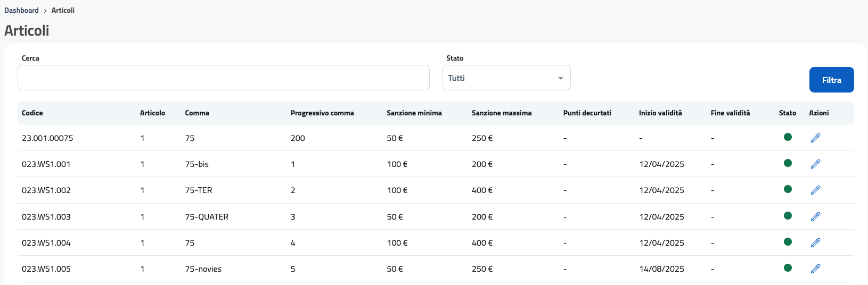The width and height of the screenshot is (868, 285).
Task: Click status indicator for 75-TER row
Action: 788,189
